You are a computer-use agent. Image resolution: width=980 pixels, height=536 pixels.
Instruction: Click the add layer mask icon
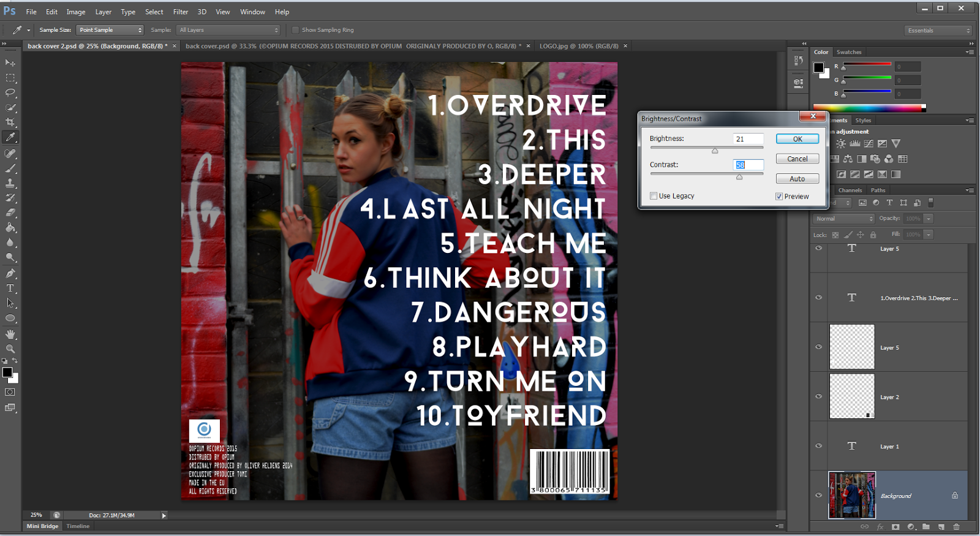(895, 527)
